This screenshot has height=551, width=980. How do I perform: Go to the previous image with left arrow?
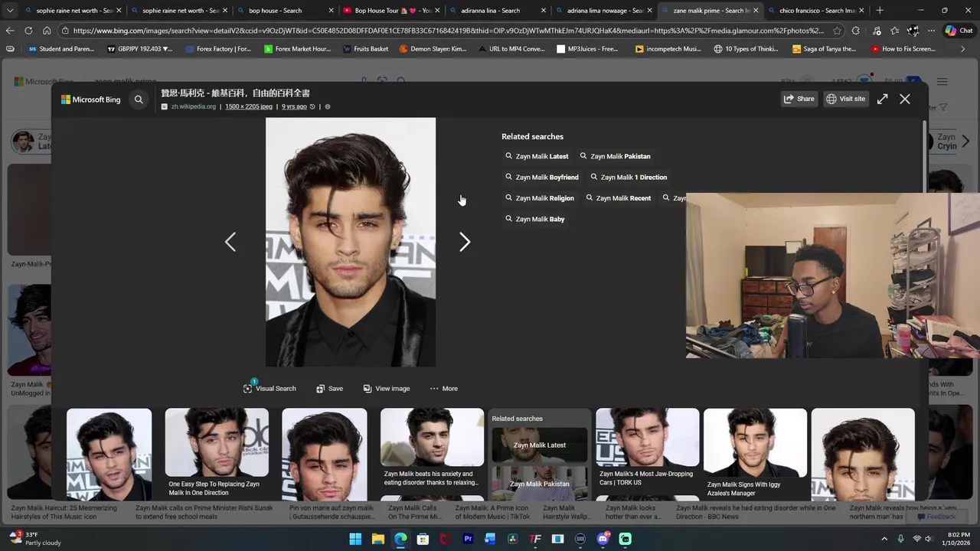(x=230, y=242)
